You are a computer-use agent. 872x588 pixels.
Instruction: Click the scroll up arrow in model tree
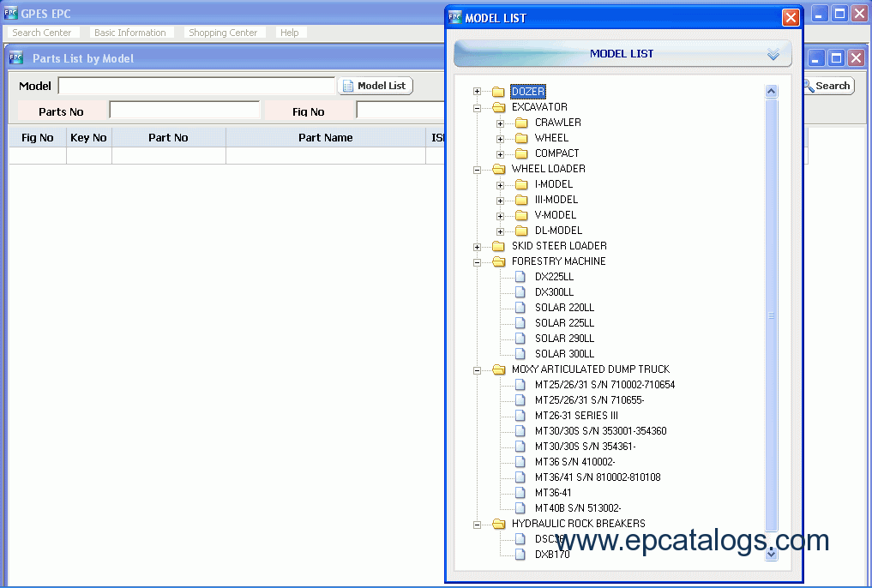click(x=771, y=91)
